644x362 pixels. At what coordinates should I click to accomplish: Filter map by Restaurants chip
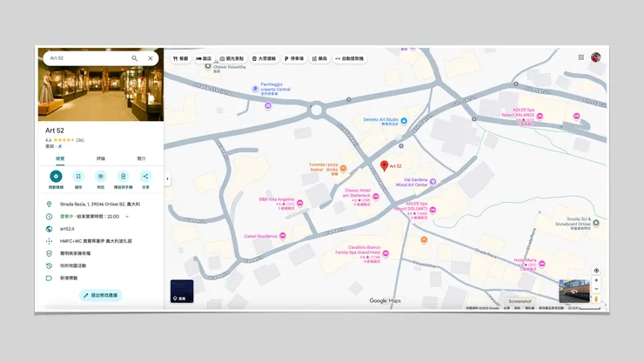[x=180, y=59]
